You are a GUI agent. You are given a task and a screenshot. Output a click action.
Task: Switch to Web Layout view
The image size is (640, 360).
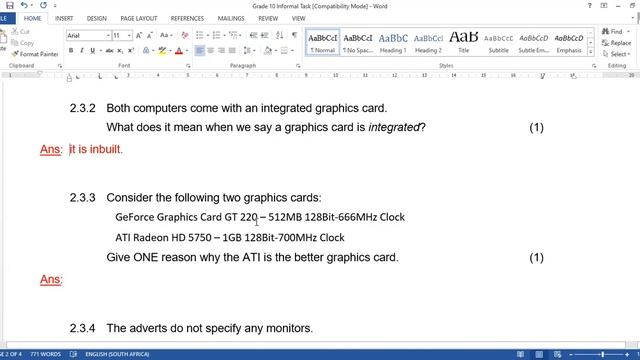[x=558, y=354]
